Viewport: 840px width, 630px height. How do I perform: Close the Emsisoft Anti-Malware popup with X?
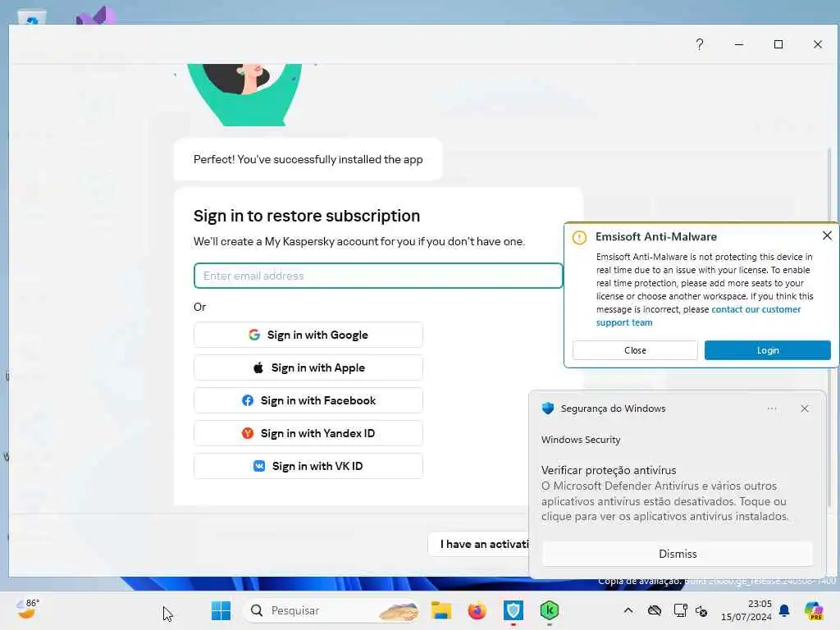pos(827,235)
